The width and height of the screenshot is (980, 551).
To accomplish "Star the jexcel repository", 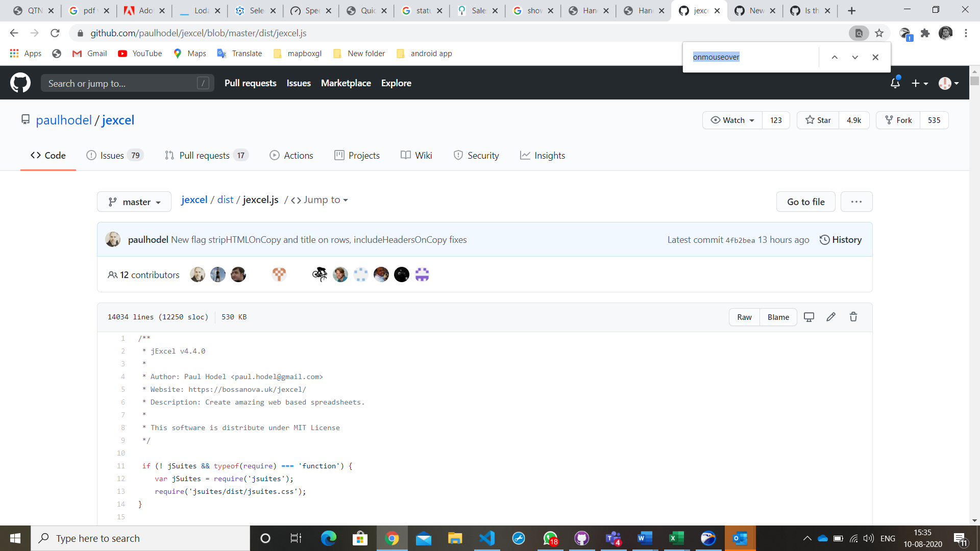I will click(x=818, y=120).
